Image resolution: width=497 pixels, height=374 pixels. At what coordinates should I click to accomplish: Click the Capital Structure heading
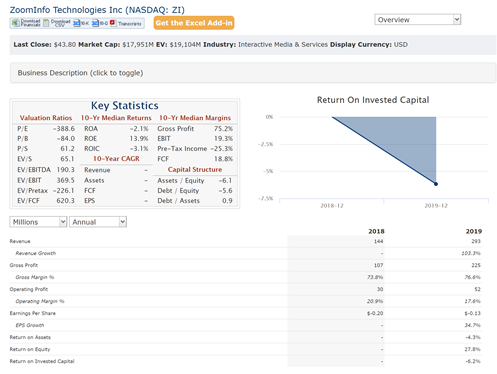pyautogui.click(x=195, y=170)
